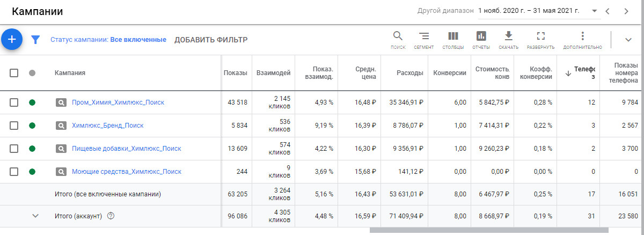The height and width of the screenshot is (235, 644).
Task: Expand the Итого (аккаунт) totals row
Action: [35, 216]
